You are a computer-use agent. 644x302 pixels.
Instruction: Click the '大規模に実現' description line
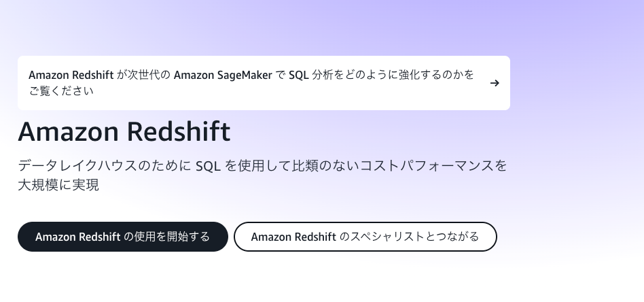(x=58, y=184)
